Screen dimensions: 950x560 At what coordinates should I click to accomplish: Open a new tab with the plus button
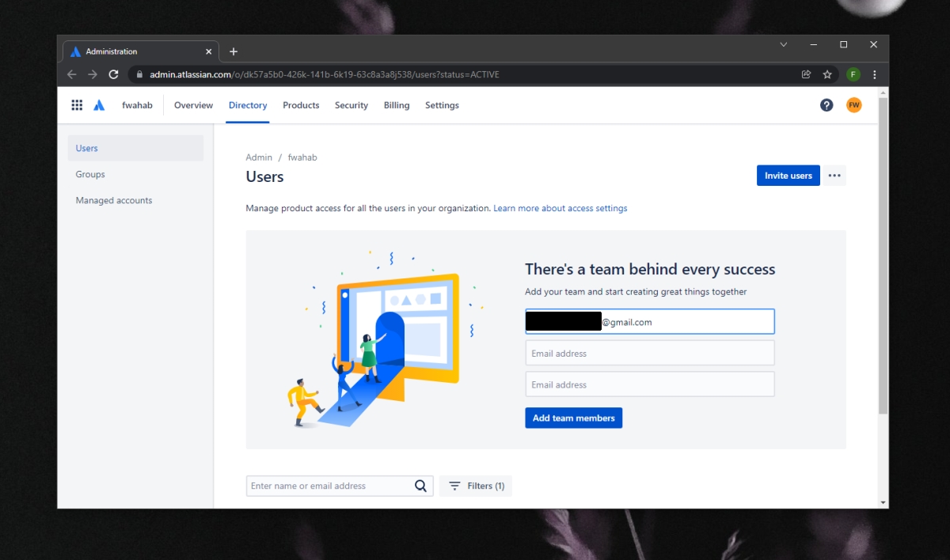pyautogui.click(x=234, y=51)
